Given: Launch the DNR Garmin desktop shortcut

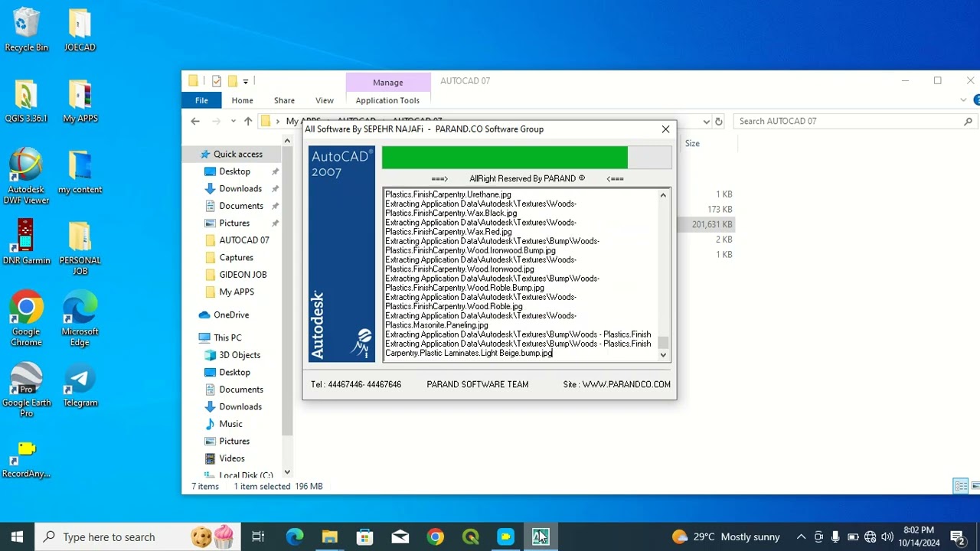Looking at the screenshot, I should [x=26, y=242].
